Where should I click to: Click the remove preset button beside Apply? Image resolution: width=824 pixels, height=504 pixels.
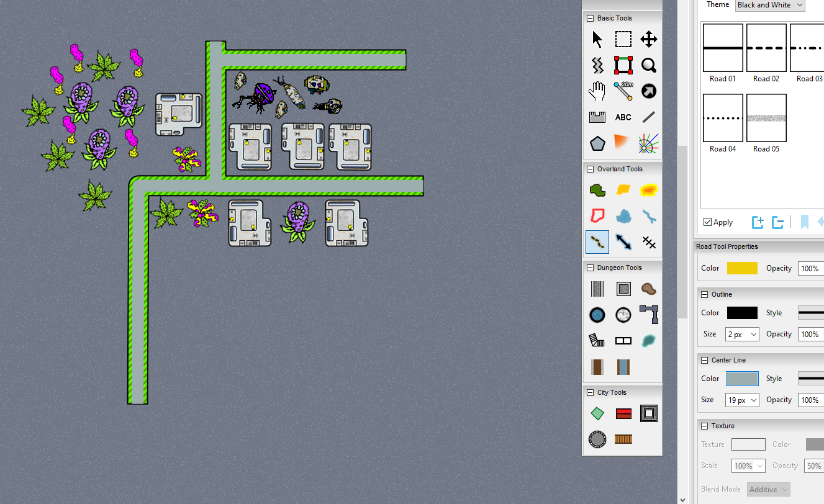(x=777, y=222)
